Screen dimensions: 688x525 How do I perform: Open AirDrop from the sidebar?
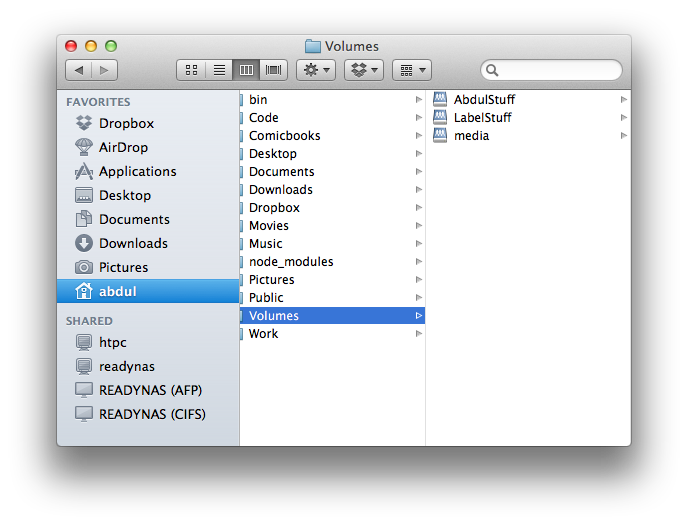point(123,148)
